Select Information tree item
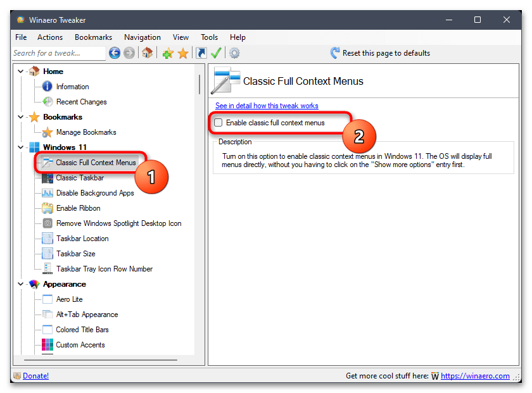The width and height of the screenshot is (532, 393). click(x=72, y=87)
